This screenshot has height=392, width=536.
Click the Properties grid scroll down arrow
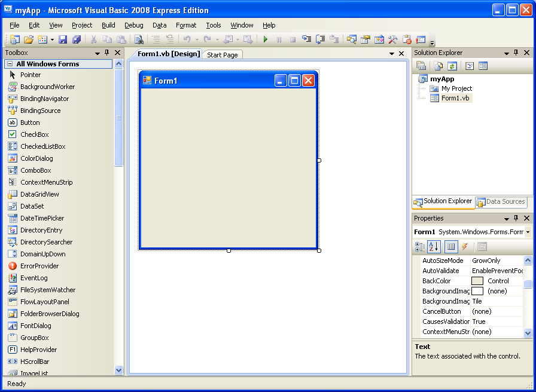(528, 333)
